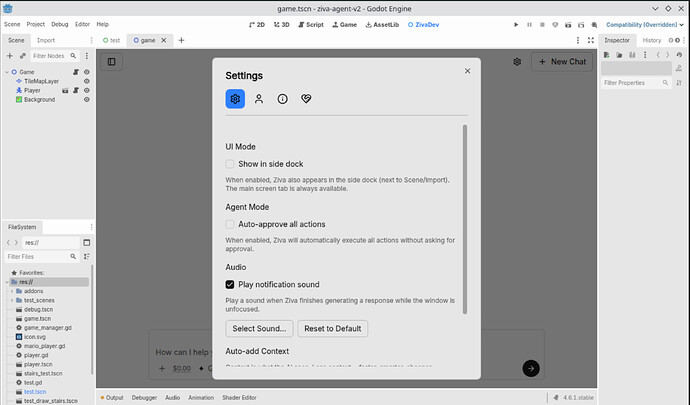This screenshot has height=405, width=690.
Task: Open the Compatibility renderer dropdown
Action: (x=645, y=25)
